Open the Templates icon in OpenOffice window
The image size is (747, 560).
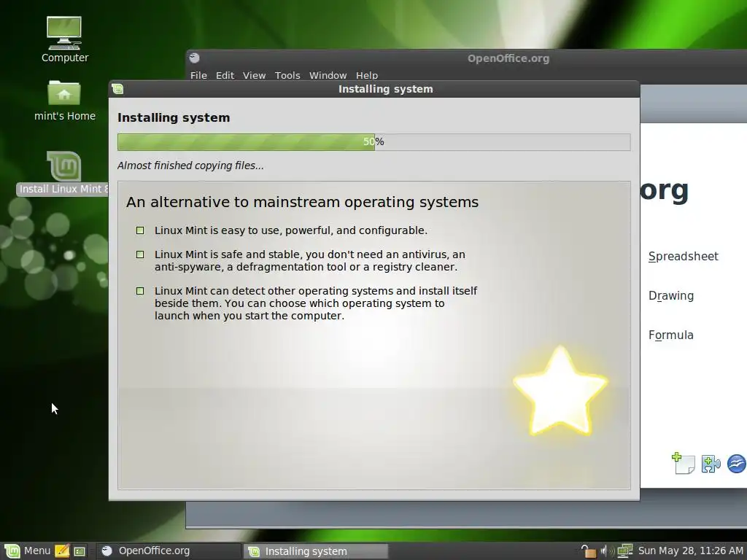tap(683, 463)
